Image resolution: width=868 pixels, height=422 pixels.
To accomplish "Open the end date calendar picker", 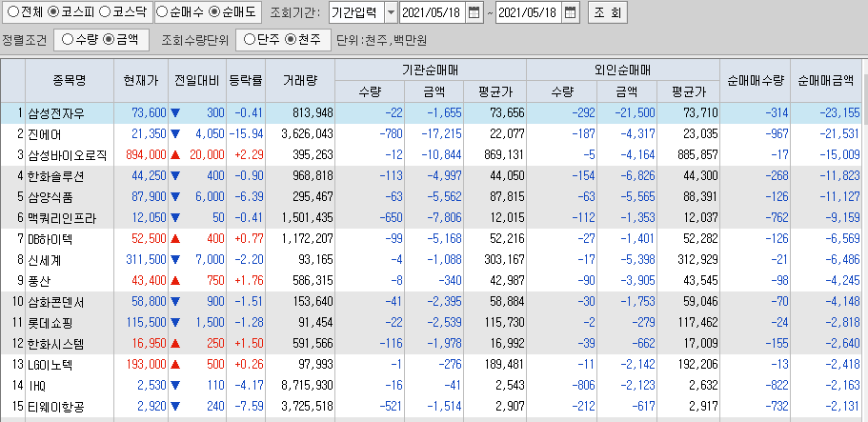I will [571, 12].
